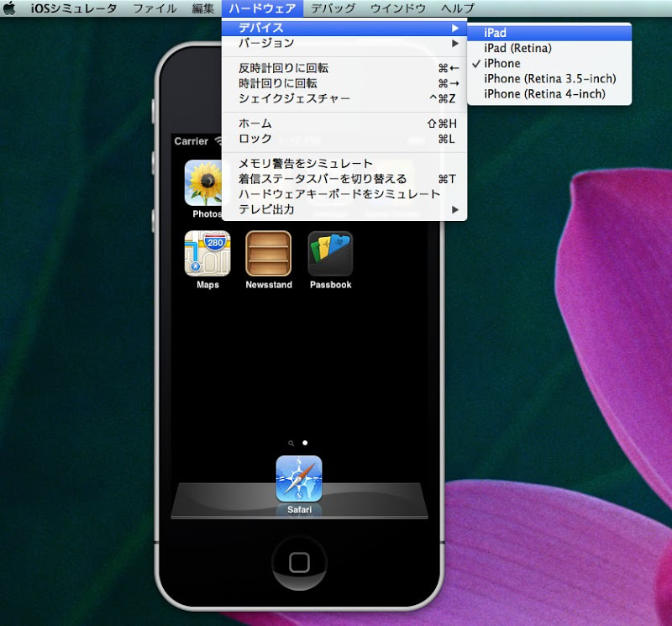Viewport: 672px width, 626px height.
Task: Open the ファイル menu
Action: click(155, 8)
